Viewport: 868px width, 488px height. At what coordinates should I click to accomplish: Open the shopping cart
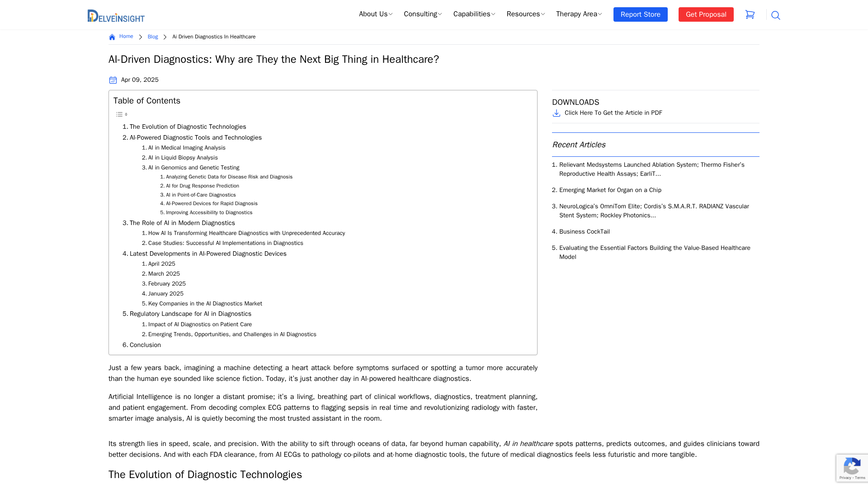point(750,14)
